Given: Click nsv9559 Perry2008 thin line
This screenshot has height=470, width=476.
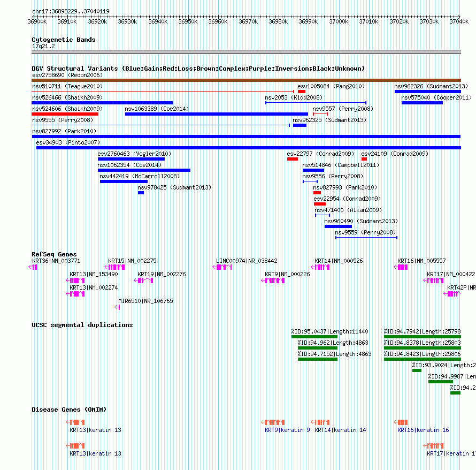Looking at the screenshot, I should [x=366, y=238].
